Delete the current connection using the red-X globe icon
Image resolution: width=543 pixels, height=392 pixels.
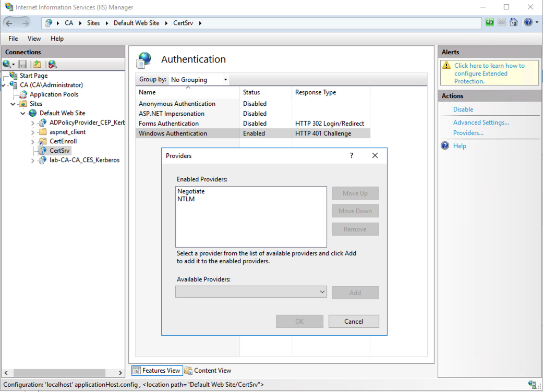[51, 64]
